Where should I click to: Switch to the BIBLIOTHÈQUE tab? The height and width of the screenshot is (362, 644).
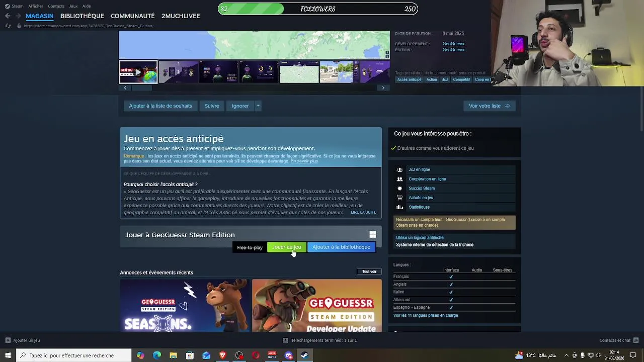tap(82, 16)
